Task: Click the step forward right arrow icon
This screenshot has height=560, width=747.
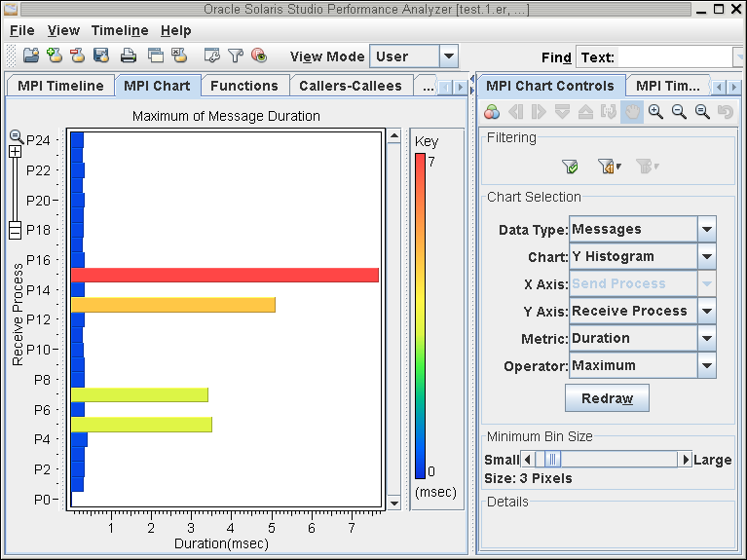Action: click(x=539, y=112)
